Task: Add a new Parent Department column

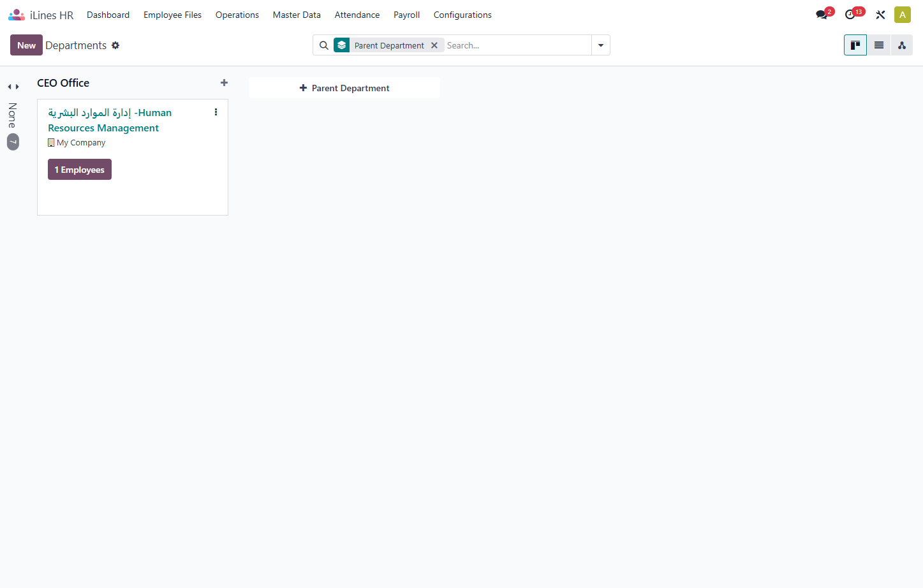Action: point(344,88)
